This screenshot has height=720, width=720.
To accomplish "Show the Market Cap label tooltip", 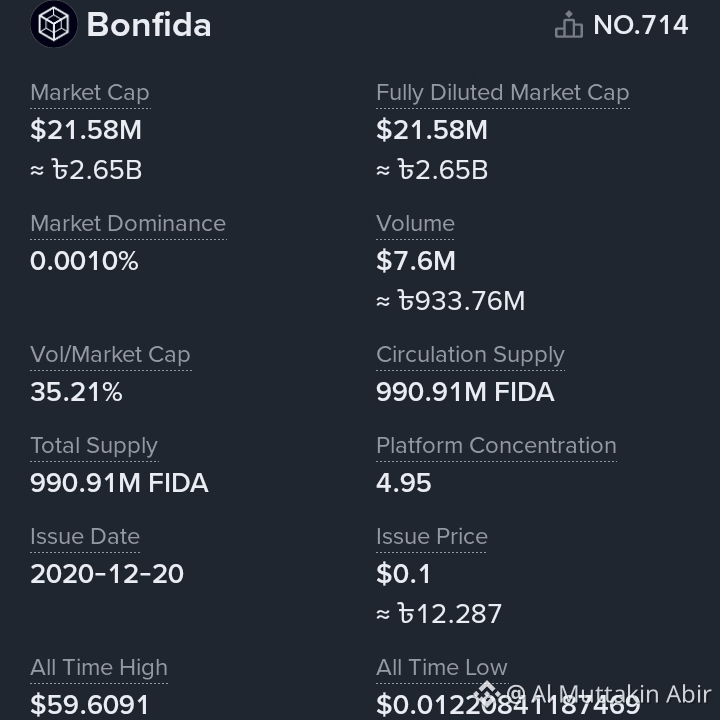I will 90,93.
